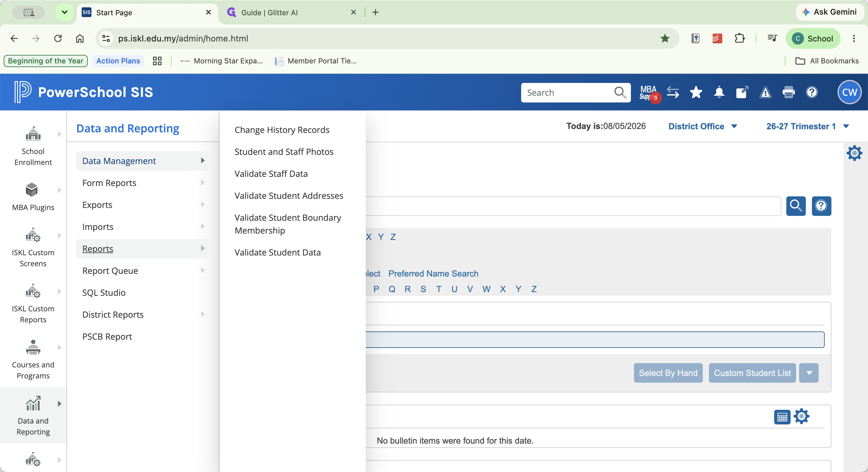Click the bookmark star in address bar
Screen dimensions: 868x472
pyautogui.click(x=665, y=38)
